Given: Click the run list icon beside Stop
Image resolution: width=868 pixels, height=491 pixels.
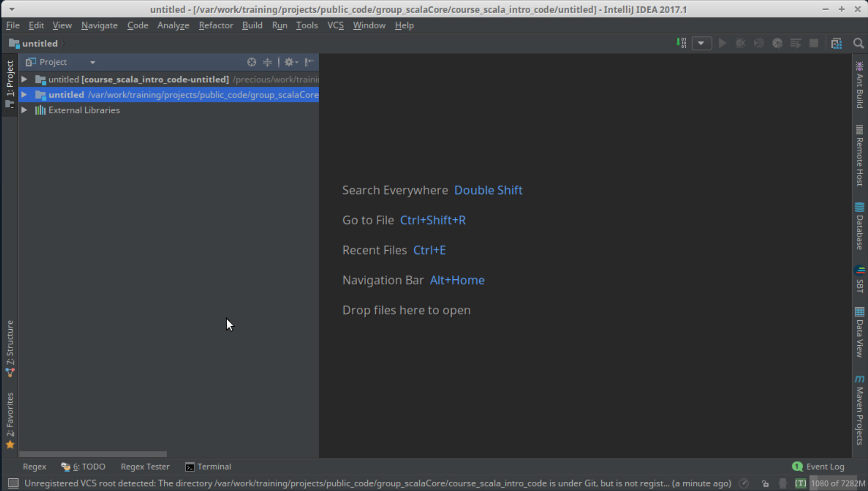Looking at the screenshot, I should click(795, 43).
